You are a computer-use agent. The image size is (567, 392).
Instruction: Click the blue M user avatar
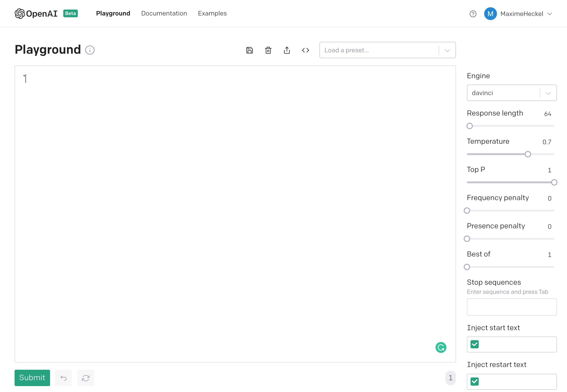click(x=490, y=14)
